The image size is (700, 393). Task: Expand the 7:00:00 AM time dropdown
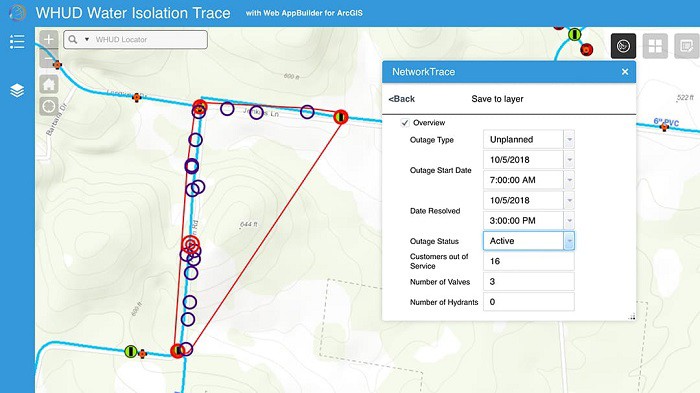coord(569,180)
